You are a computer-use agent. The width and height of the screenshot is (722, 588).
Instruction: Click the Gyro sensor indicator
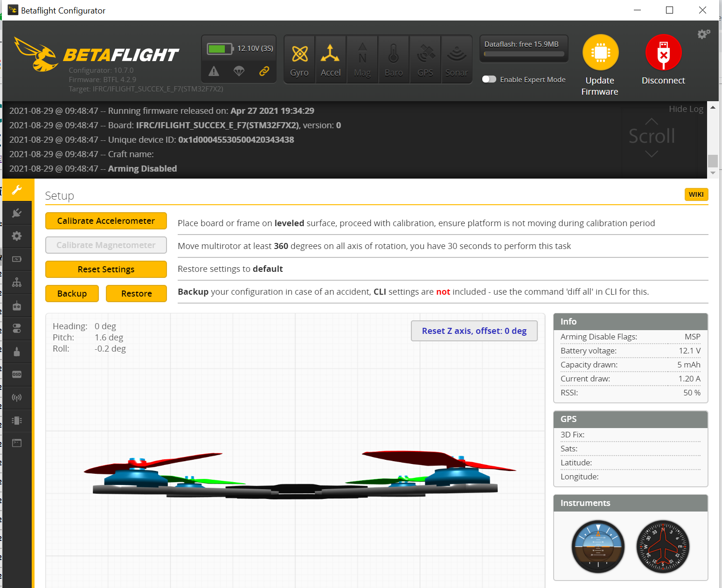pyautogui.click(x=299, y=60)
